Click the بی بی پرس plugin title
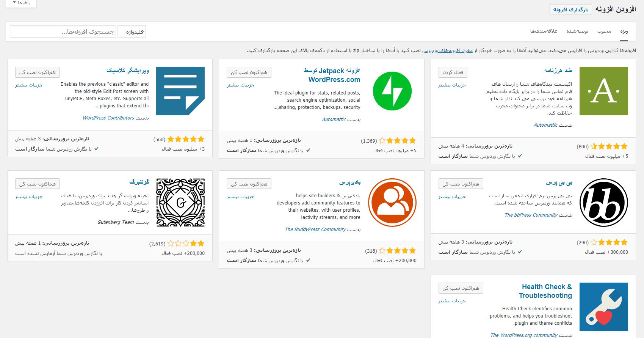The width and height of the screenshot is (644, 338). (x=559, y=182)
